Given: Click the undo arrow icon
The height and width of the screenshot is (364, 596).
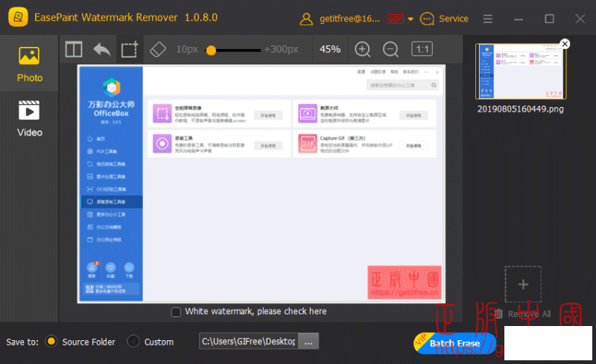Looking at the screenshot, I should point(102,49).
